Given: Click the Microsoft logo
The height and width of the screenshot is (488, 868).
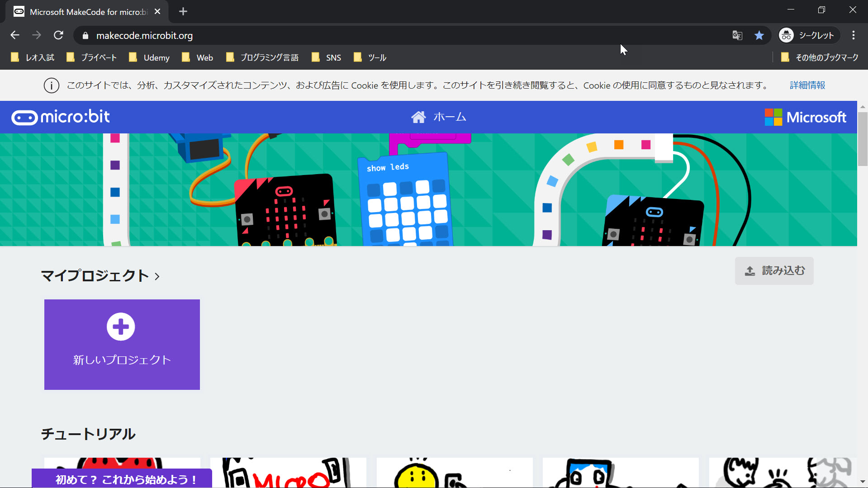Looking at the screenshot, I should tap(805, 117).
